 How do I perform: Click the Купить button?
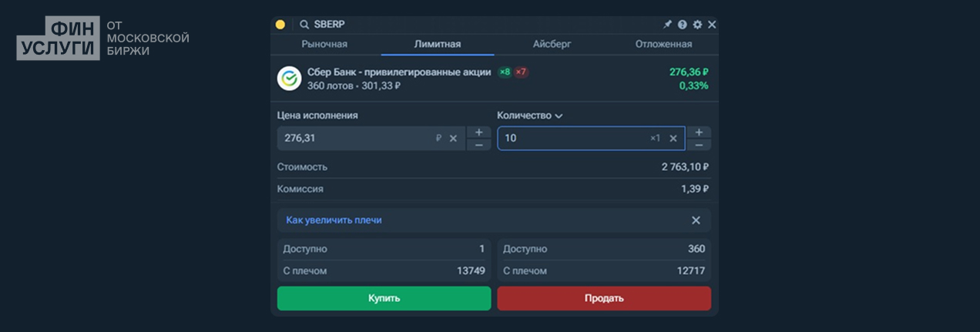tap(384, 298)
